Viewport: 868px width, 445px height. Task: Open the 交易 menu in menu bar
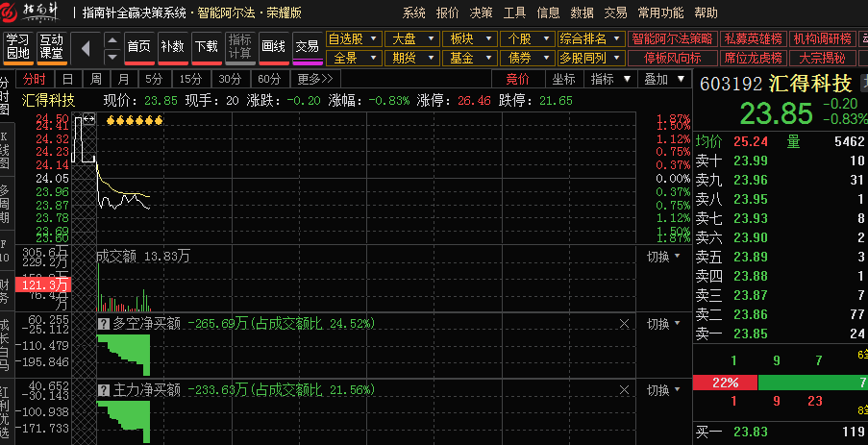tap(615, 12)
